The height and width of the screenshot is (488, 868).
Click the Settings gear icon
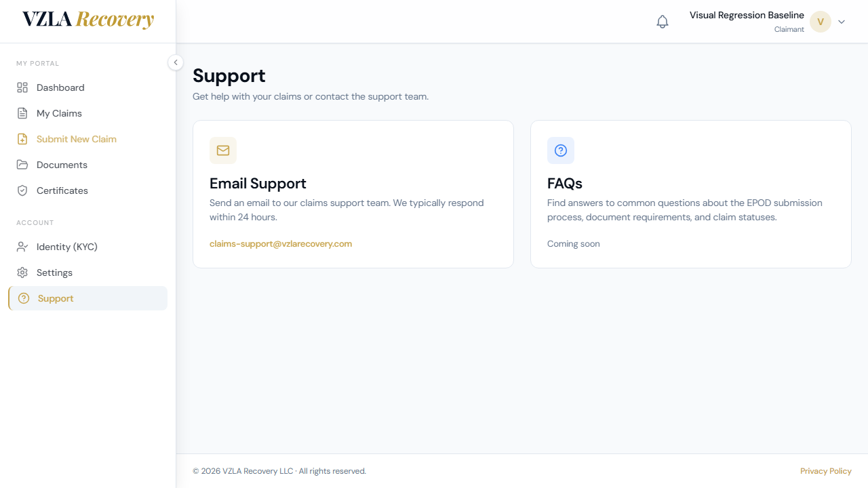pyautogui.click(x=22, y=272)
